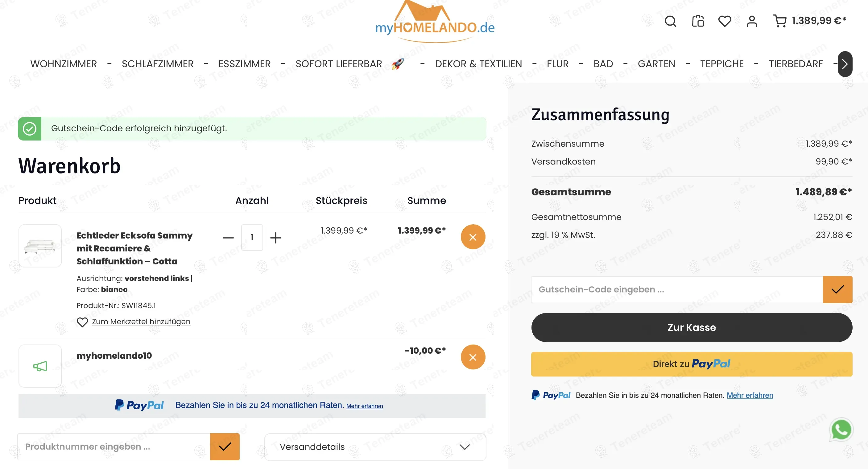Open the Echtleder Ecksofa Sammy product title
The image size is (868, 469).
[134, 248]
